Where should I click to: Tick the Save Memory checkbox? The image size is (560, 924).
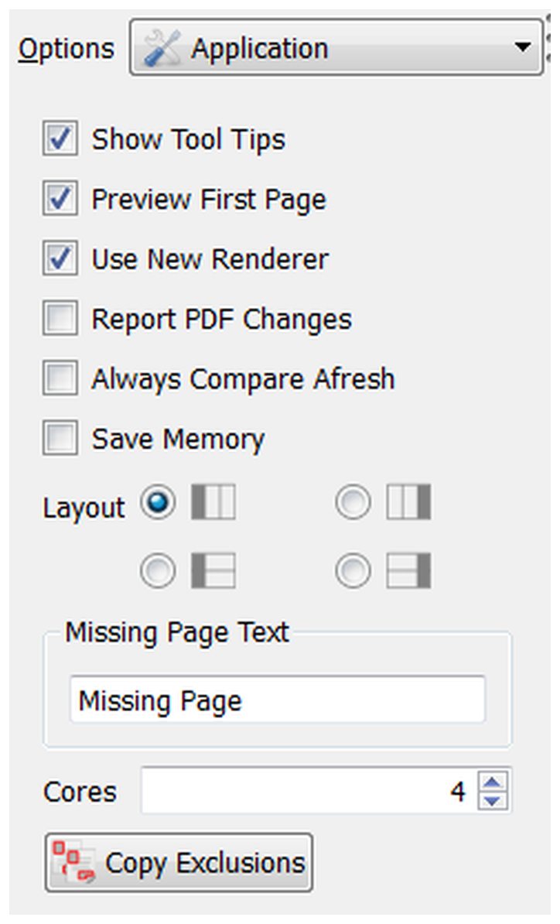60,438
